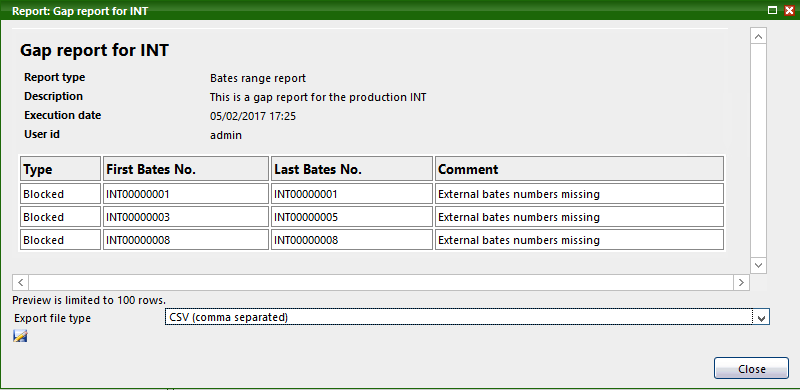This screenshot has width=800, height=390.
Task: Click the horizontal scrollbar track
Action: click(x=381, y=282)
